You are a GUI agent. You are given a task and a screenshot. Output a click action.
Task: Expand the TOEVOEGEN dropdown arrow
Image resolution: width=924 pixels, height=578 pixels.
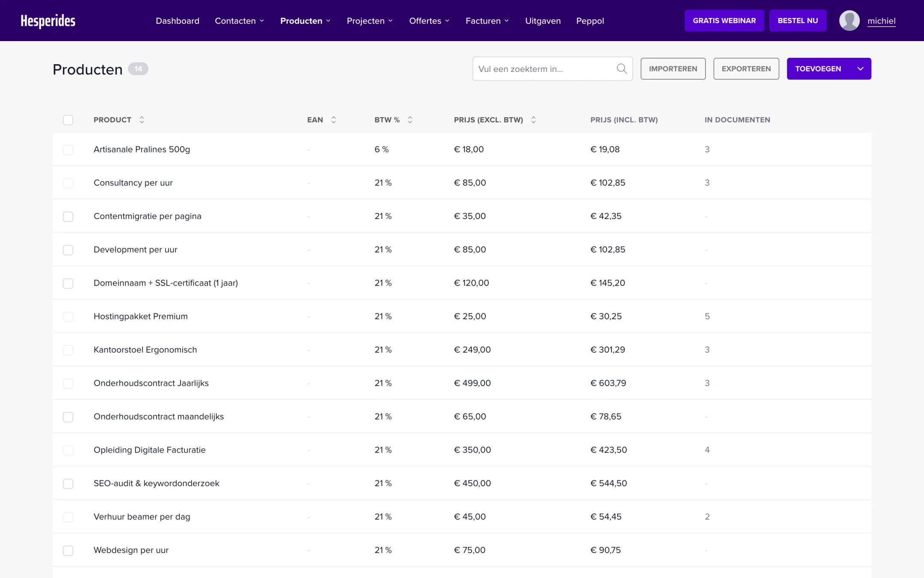pyautogui.click(x=860, y=69)
